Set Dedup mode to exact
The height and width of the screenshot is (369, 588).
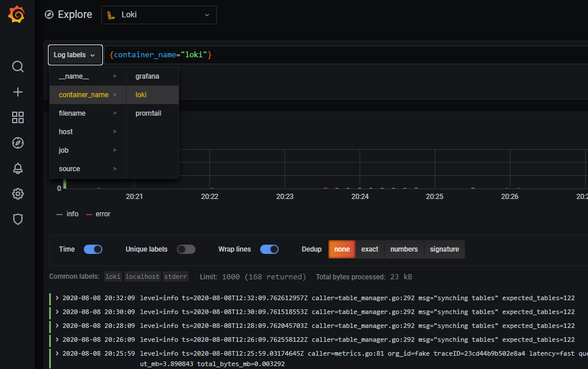(x=369, y=249)
